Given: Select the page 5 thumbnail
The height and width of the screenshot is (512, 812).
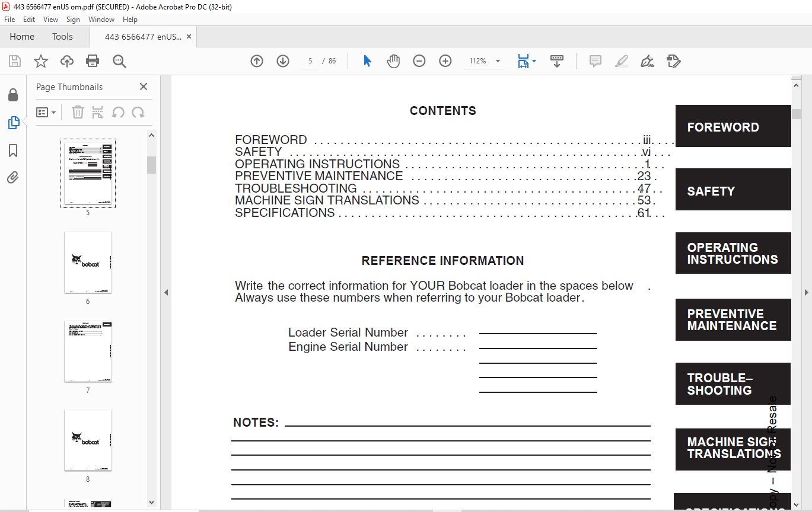Looking at the screenshot, I should tap(88, 173).
